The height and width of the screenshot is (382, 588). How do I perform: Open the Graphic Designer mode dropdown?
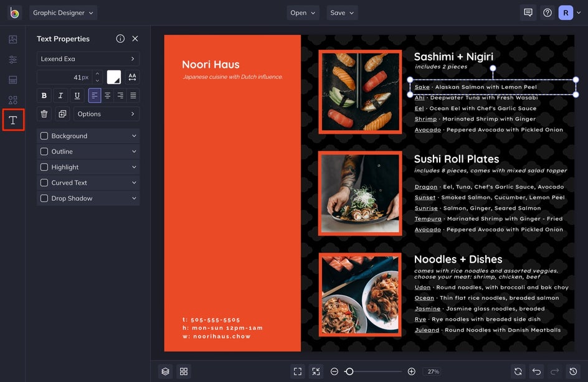[x=63, y=12]
